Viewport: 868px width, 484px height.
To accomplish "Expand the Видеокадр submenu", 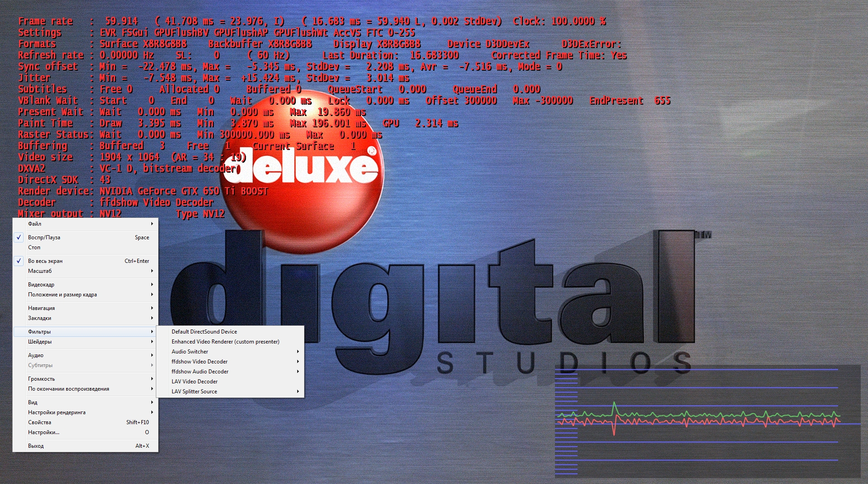I will 41,285.
